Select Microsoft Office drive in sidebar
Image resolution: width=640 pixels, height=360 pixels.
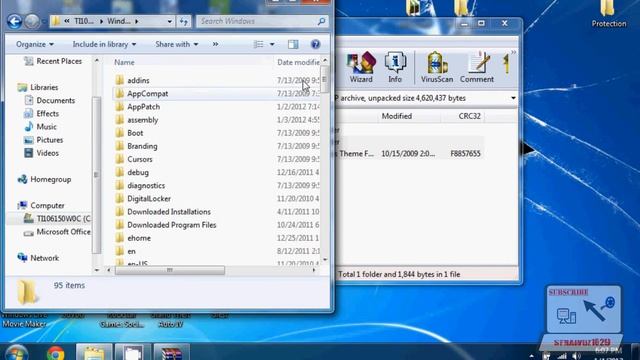[x=57, y=232]
